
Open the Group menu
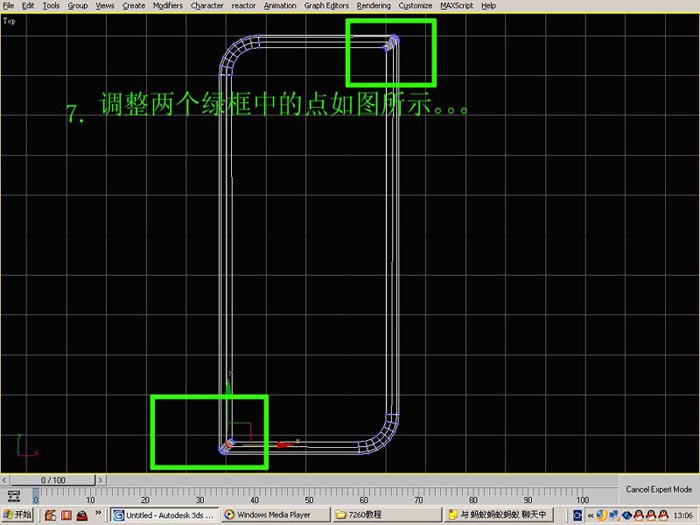78,5
